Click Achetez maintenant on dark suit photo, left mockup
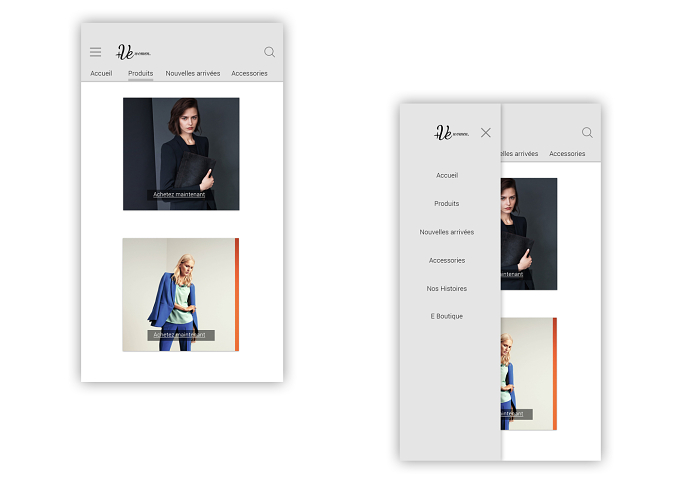Image resolution: width=680 pixels, height=486 pixels. click(x=179, y=194)
